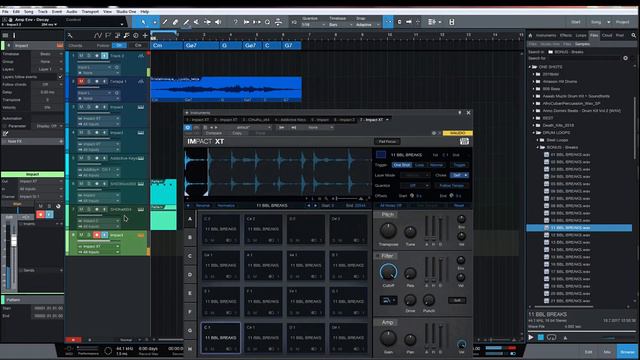The height and width of the screenshot is (360, 640).
Task: Click the Compare button
Action: (214, 133)
